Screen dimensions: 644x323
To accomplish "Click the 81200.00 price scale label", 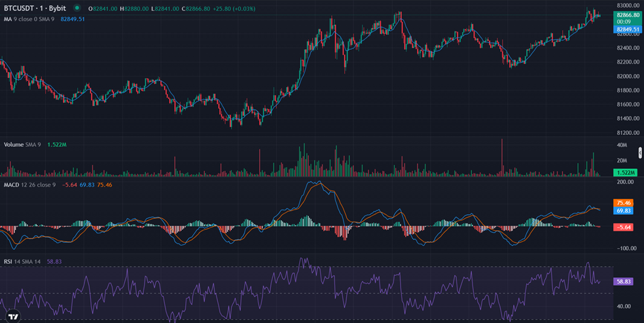I will [628, 133].
